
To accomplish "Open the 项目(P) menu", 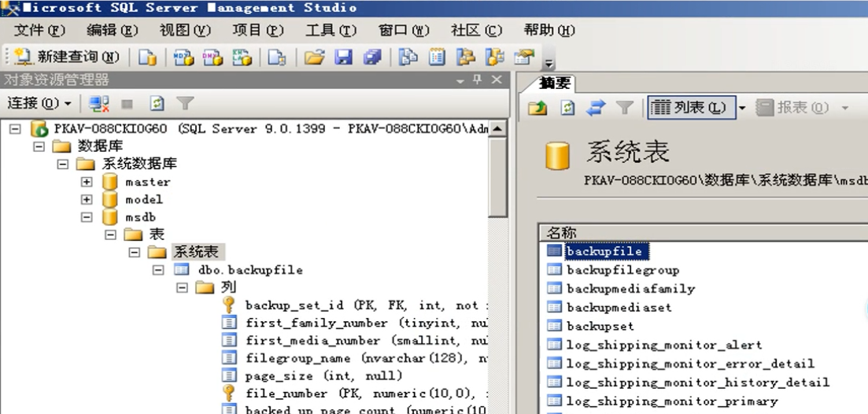I will pos(259,30).
